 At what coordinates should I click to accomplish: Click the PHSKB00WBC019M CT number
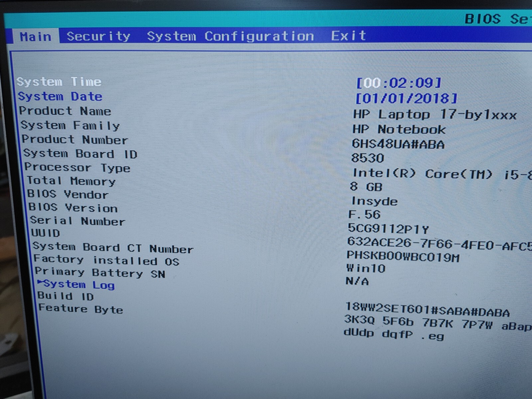403,257
